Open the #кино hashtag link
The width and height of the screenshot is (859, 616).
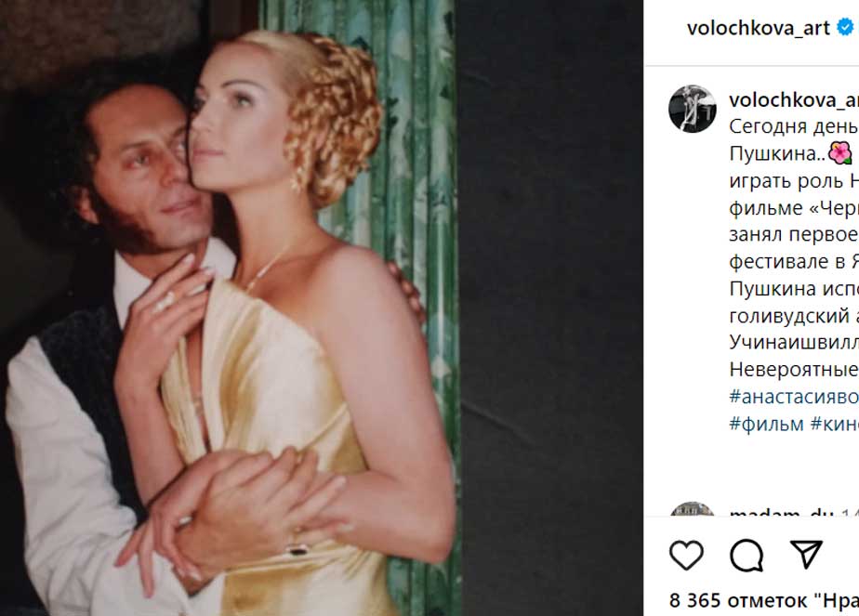point(834,423)
